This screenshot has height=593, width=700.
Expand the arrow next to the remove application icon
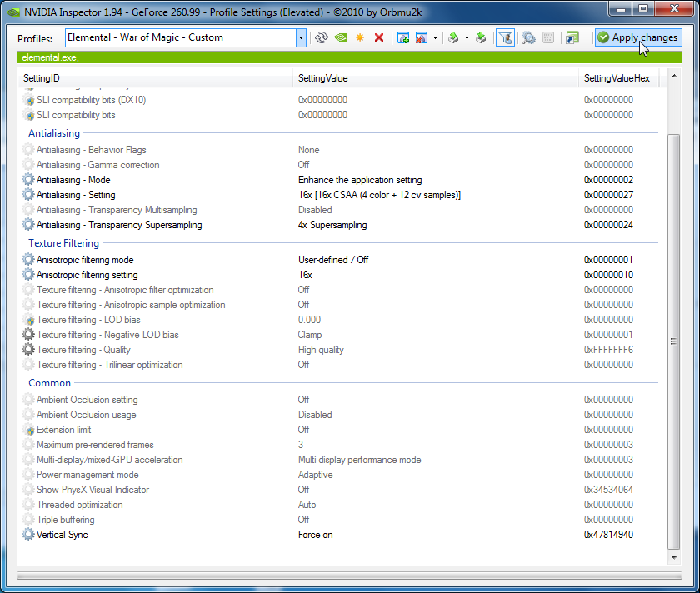tap(435, 38)
